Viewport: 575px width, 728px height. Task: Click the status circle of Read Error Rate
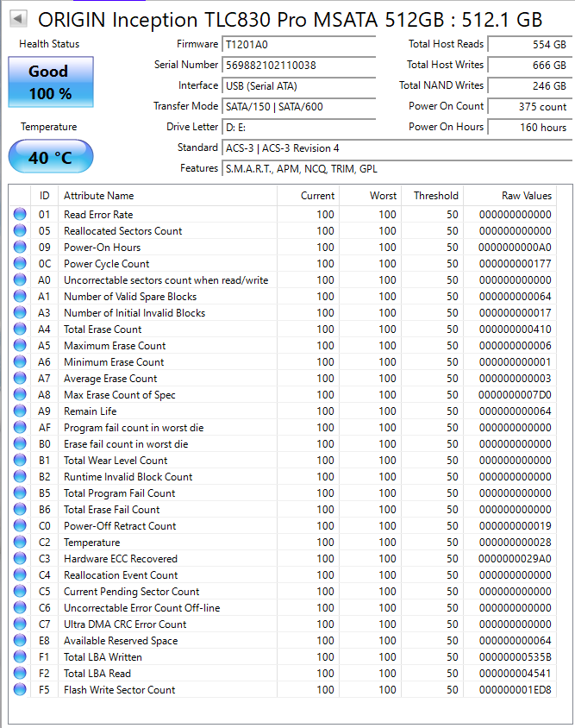(x=20, y=214)
